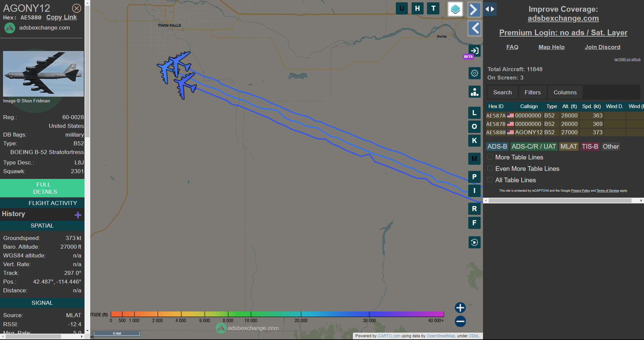Open the Join Discord link
The width and height of the screenshot is (644, 340).
(602, 47)
